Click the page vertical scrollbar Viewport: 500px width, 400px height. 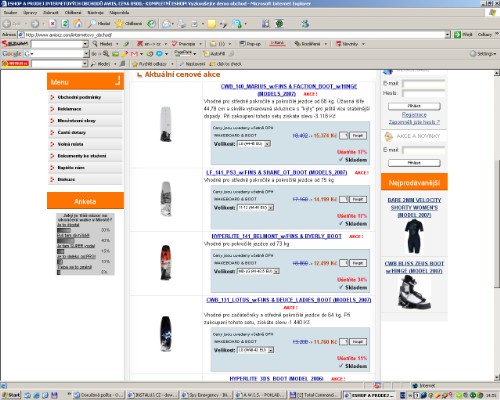497,225
